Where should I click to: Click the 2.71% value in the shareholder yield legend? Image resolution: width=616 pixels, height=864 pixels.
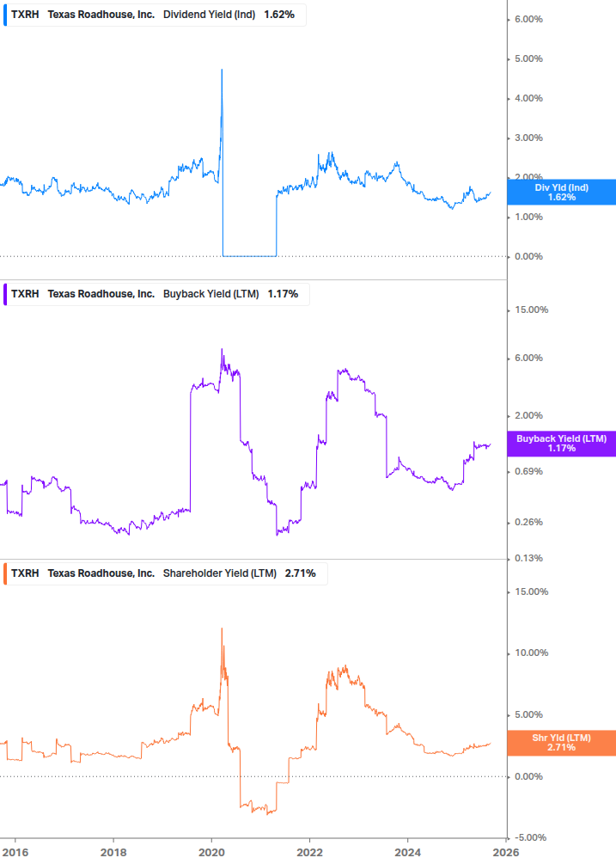coord(300,573)
